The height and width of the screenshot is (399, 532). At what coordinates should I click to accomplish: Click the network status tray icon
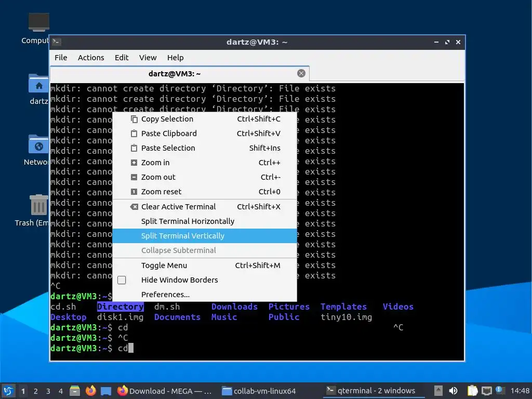tap(486, 391)
